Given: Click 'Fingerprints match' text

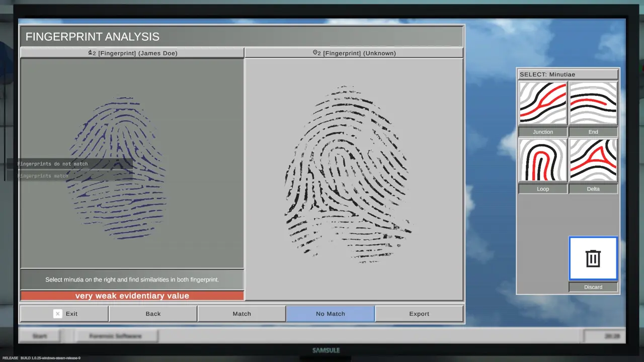Looking at the screenshot, I should [x=43, y=176].
